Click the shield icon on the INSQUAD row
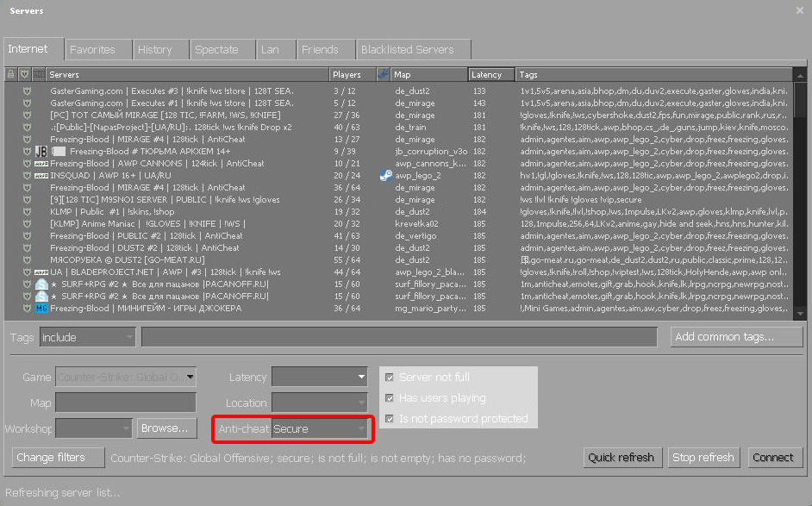Screen dimensions: 812x506 (27, 176)
